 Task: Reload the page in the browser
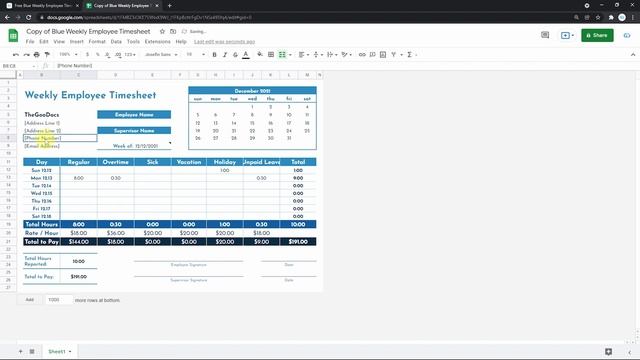point(29,18)
